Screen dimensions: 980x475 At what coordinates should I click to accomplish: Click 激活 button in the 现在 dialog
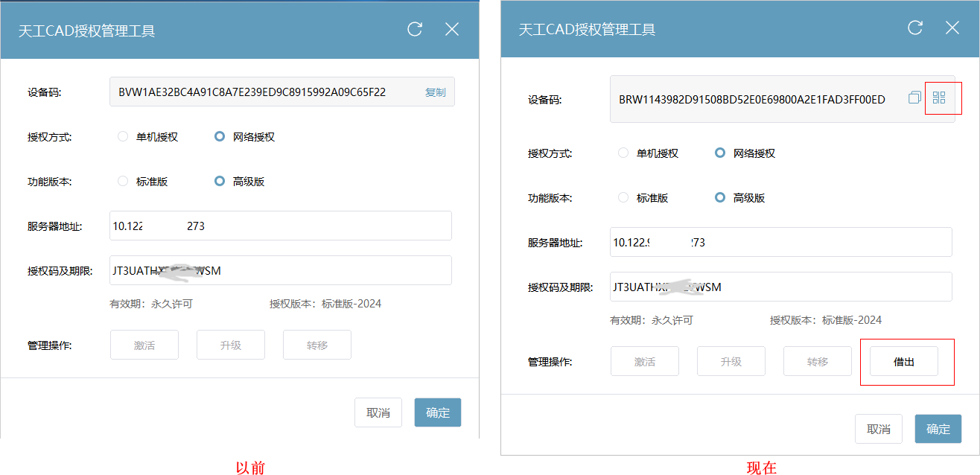pyautogui.click(x=645, y=361)
